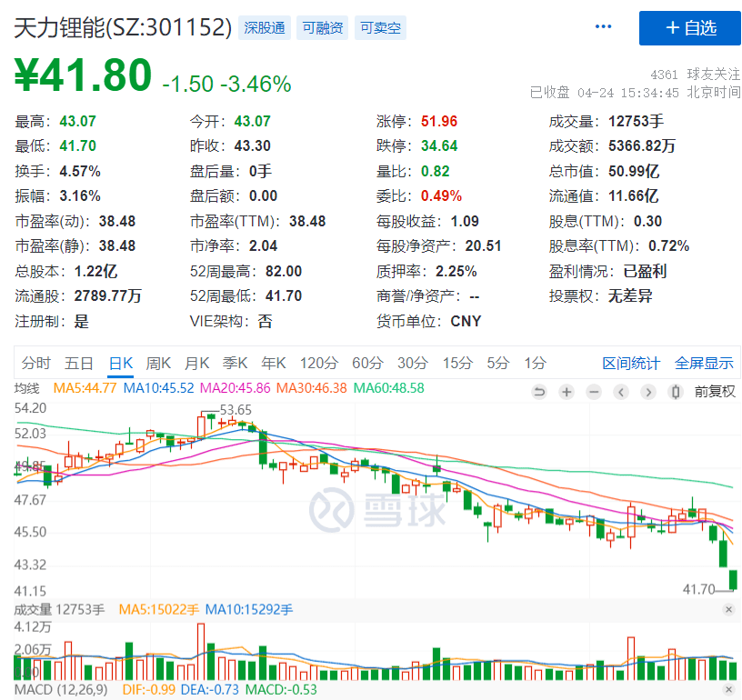This screenshot has height=700, width=742.
Task: Click the chart reset/undo arrow icon
Action: 539,392
